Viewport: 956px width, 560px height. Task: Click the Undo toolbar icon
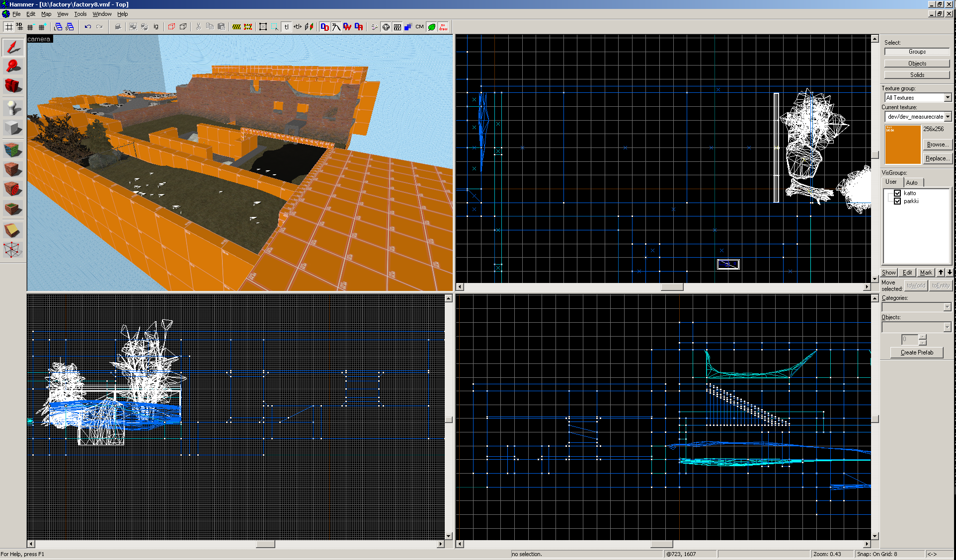click(x=88, y=27)
